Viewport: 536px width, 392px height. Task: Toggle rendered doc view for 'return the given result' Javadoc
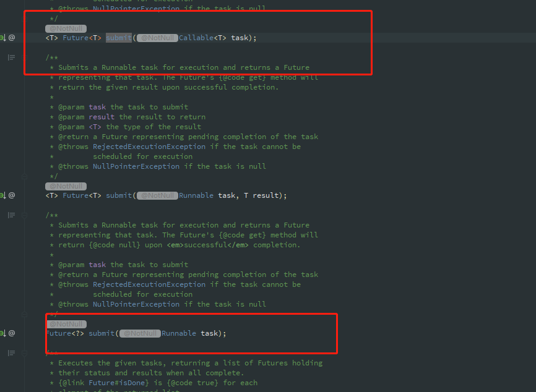click(11, 58)
